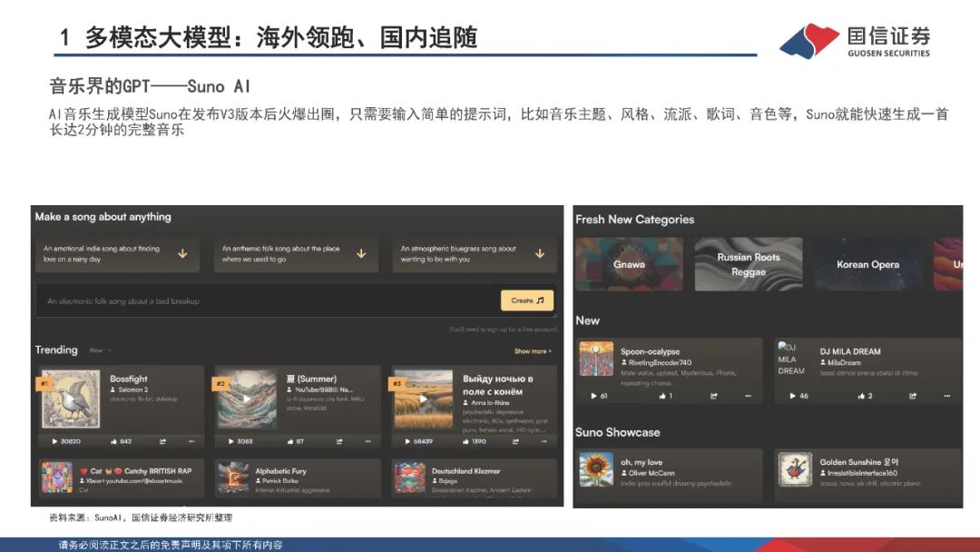Click the Bossfight bird cover artwork
The height and width of the screenshot is (552, 980).
click(71, 399)
